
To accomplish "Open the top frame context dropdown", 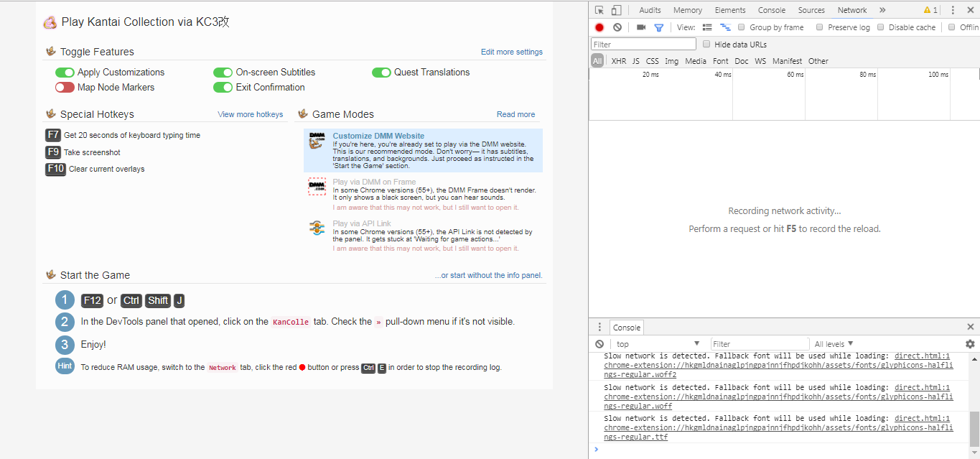I will click(658, 343).
